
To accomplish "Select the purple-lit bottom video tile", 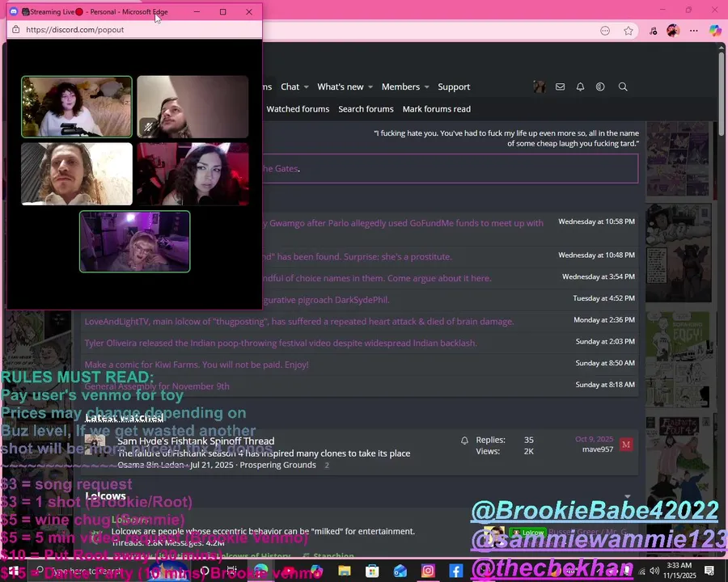I will (134, 242).
